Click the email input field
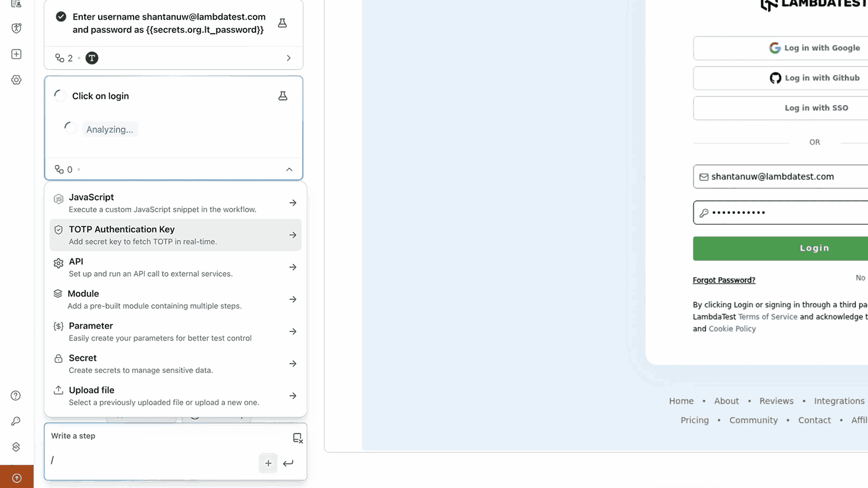The height and width of the screenshot is (488, 868). [781, 176]
